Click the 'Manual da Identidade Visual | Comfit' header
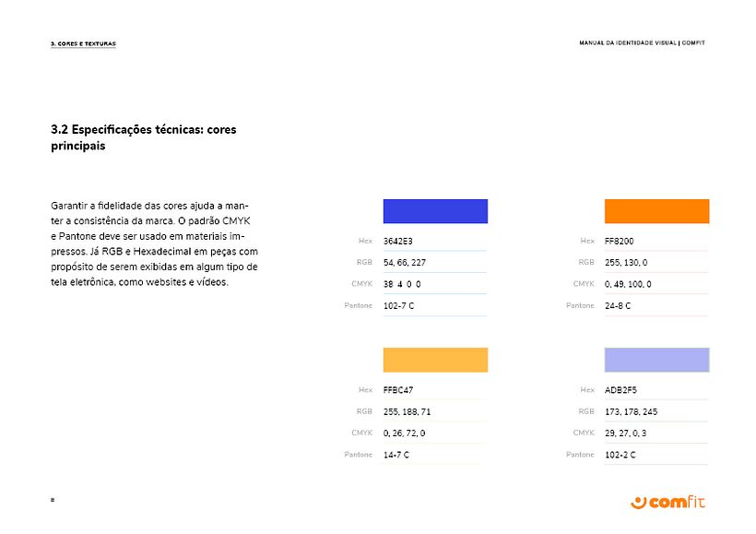Image resolution: width=756 pixels, height=534 pixels. pos(642,43)
